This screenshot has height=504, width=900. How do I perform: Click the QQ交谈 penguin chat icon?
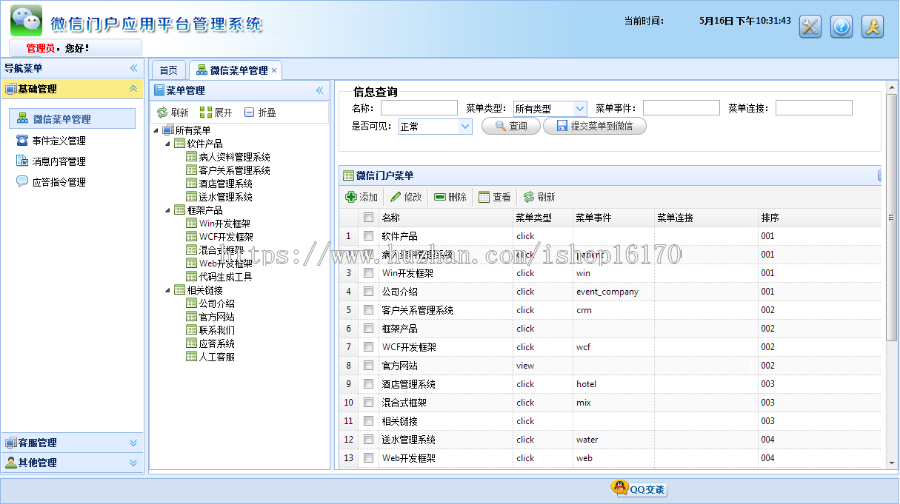[x=620, y=488]
